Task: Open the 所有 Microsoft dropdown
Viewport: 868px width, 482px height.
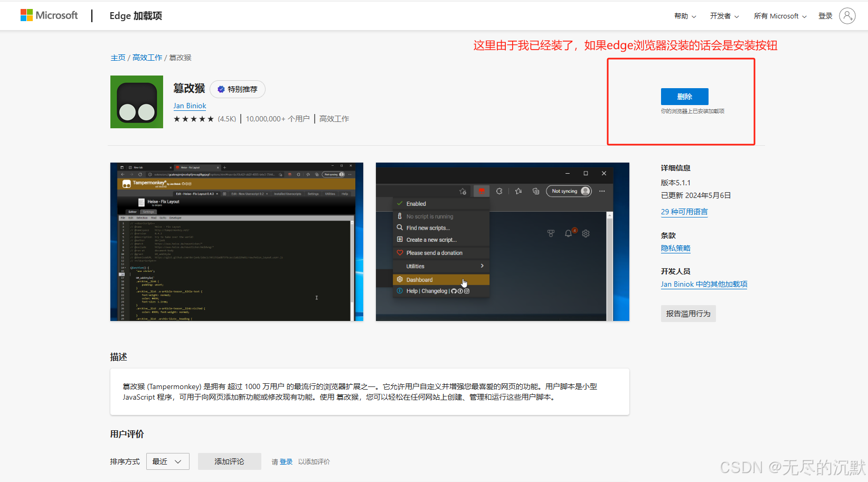Action: (780, 16)
